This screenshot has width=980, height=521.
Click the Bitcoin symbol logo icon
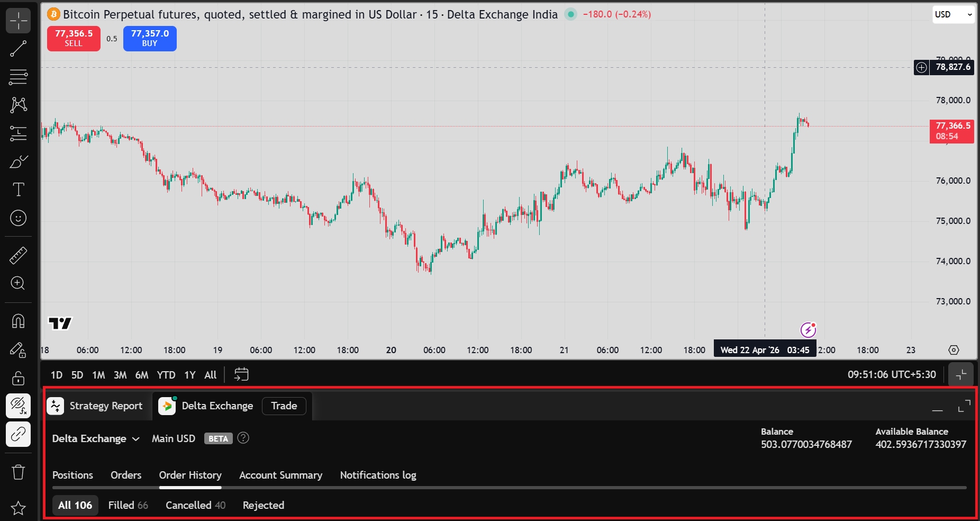[x=53, y=14]
